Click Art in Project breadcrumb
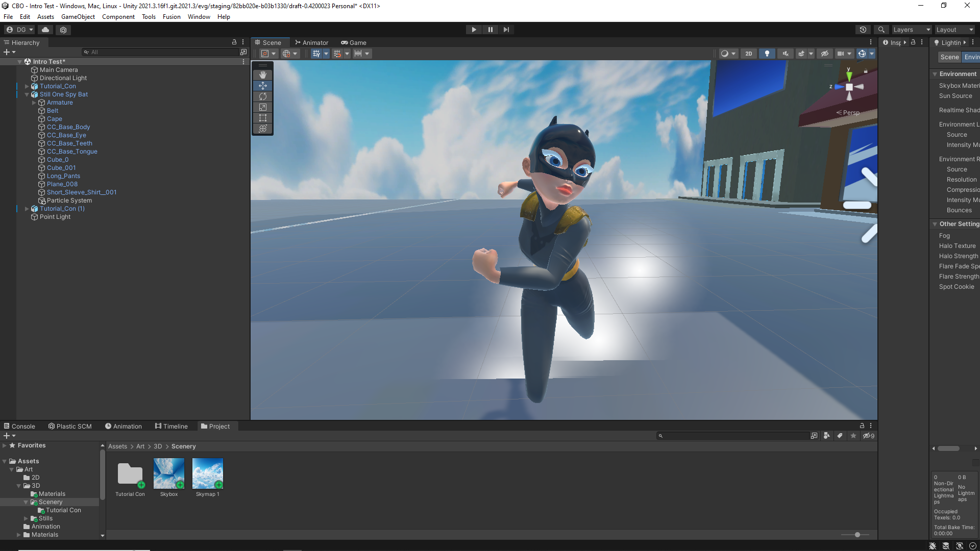This screenshot has height=551, width=980. (x=140, y=446)
